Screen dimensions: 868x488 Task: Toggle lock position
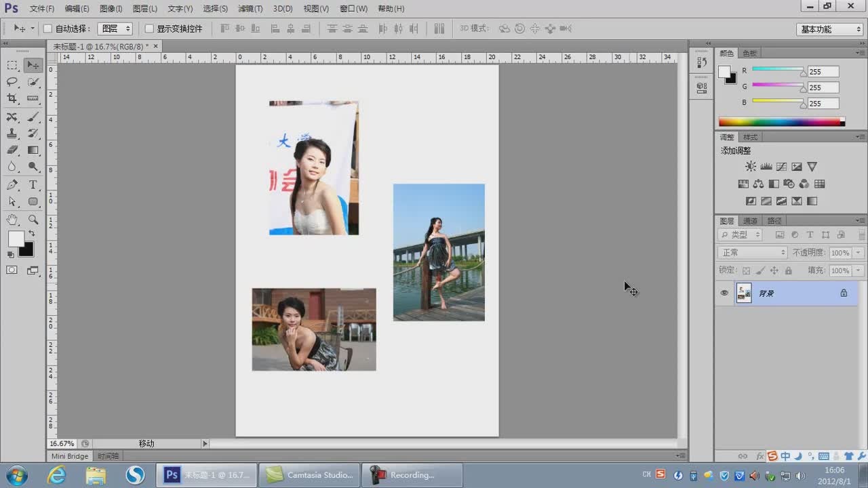pyautogui.click(x=774, y=270)
